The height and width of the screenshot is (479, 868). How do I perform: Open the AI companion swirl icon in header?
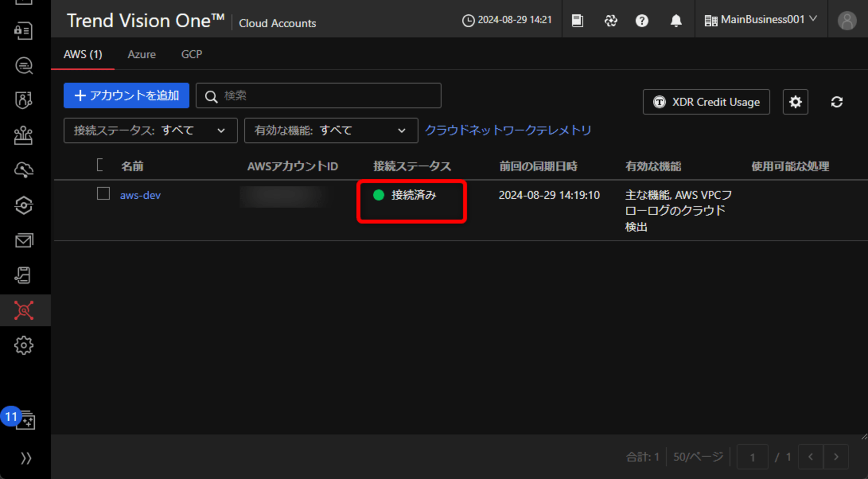(611, 20)
